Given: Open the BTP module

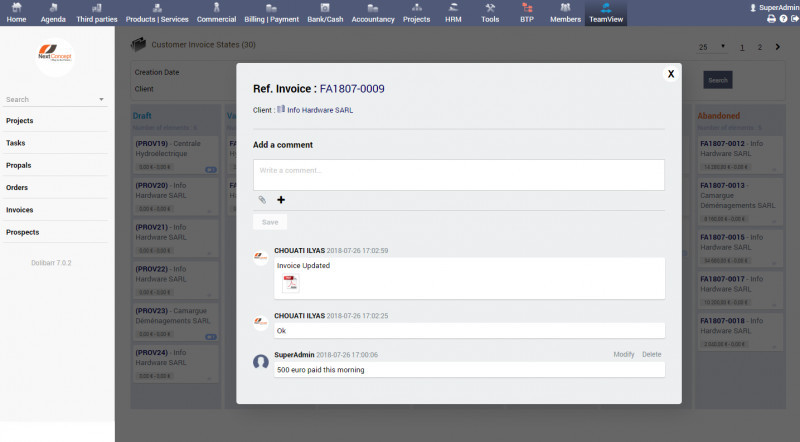Looking at the screenshot, I should [x=527, y=13].
